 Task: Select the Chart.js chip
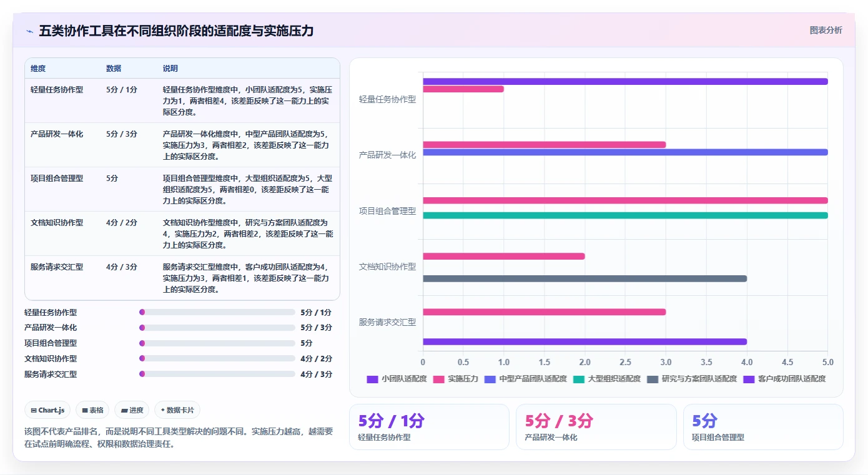pos(47,410)
